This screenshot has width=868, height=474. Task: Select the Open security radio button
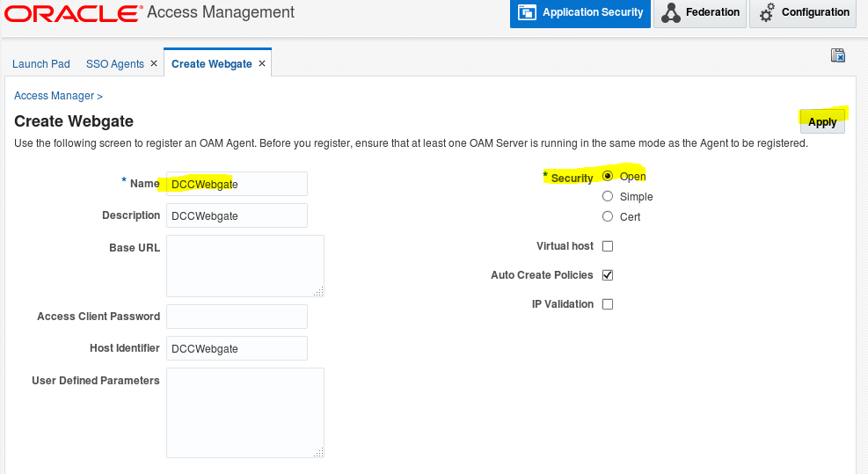pos(608,176)
